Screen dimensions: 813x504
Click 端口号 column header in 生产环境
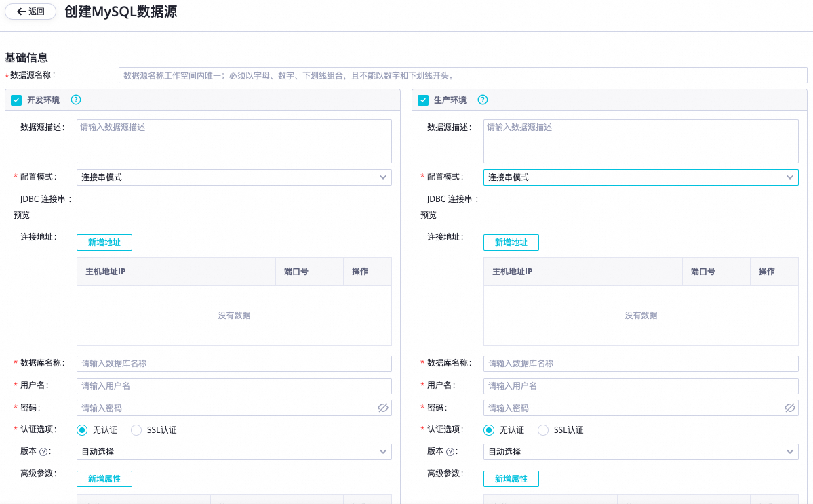click(716, 272)
